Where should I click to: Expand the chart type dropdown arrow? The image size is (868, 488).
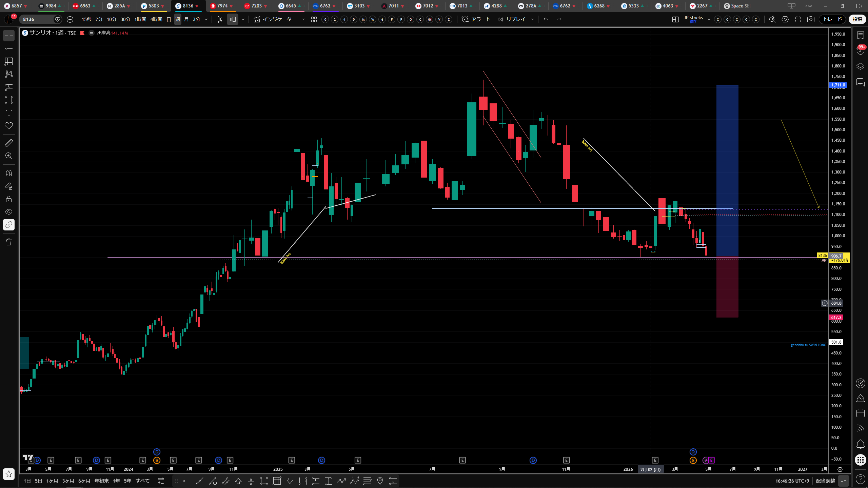tap(243, 19)
